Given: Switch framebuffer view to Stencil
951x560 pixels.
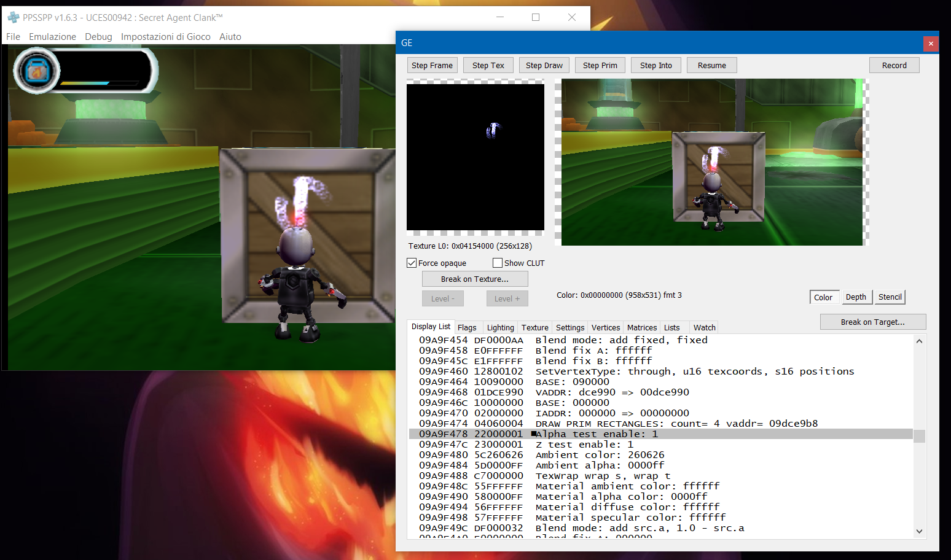Looking at the screenshot, I should (x=890, y=297).
